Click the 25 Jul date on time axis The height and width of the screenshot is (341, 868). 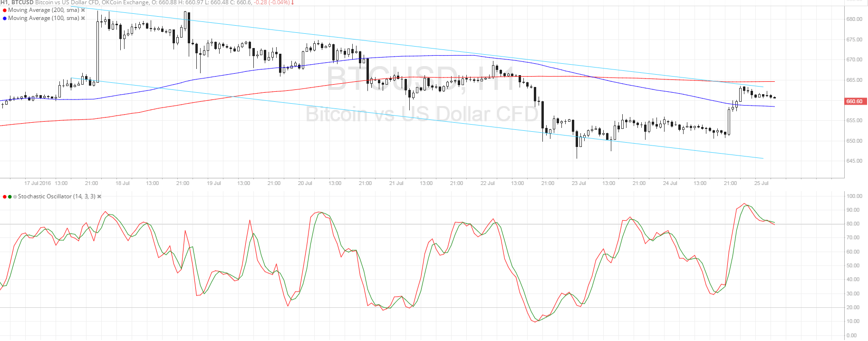[761, 183]
